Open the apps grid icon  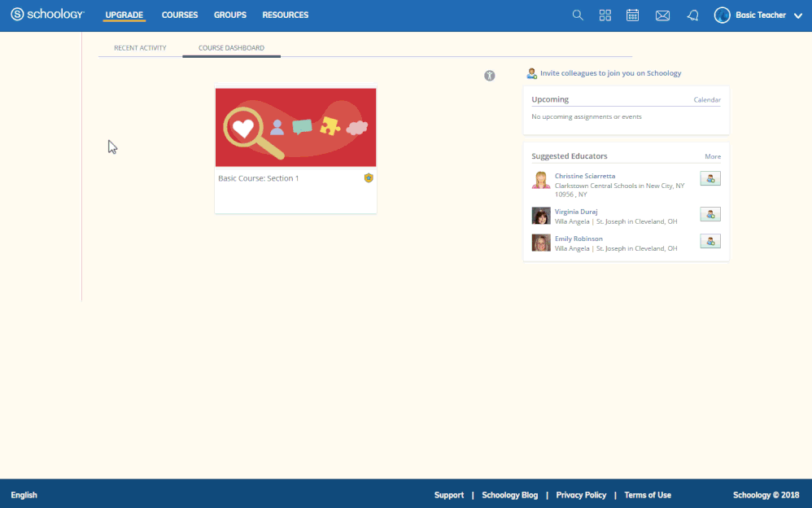pyautogui.click(x=605, y=15)
